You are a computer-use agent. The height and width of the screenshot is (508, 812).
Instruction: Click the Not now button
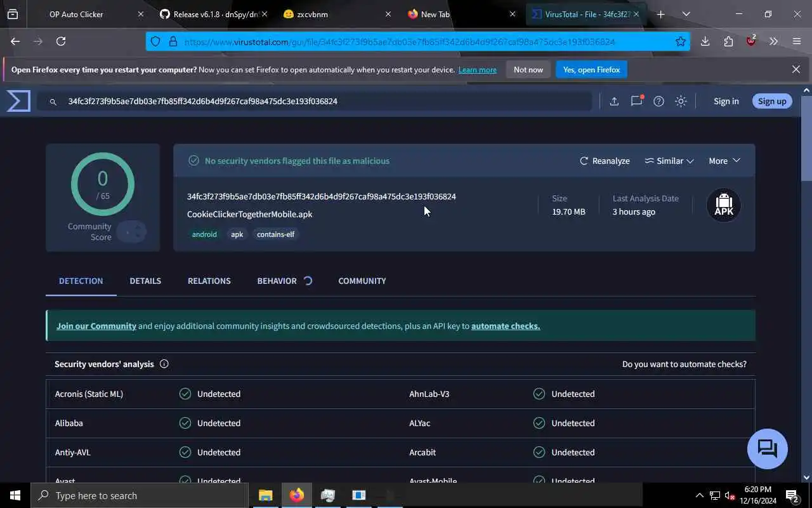528,69
